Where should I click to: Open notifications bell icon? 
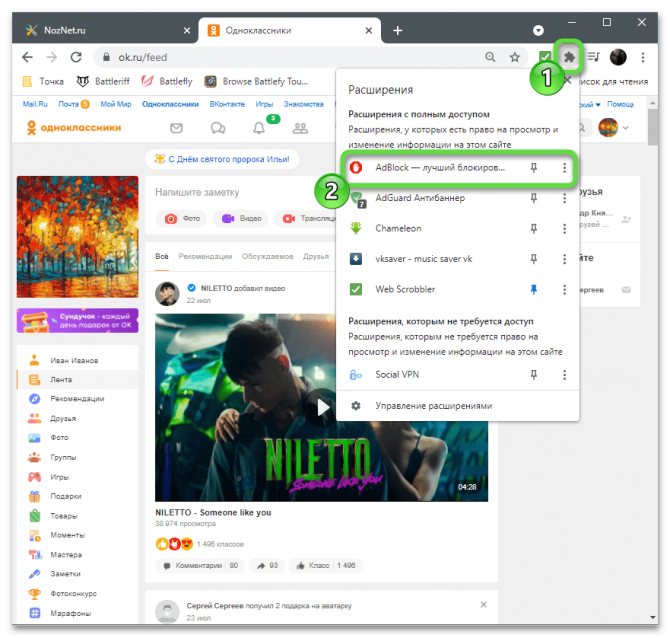tap(259, 128)
